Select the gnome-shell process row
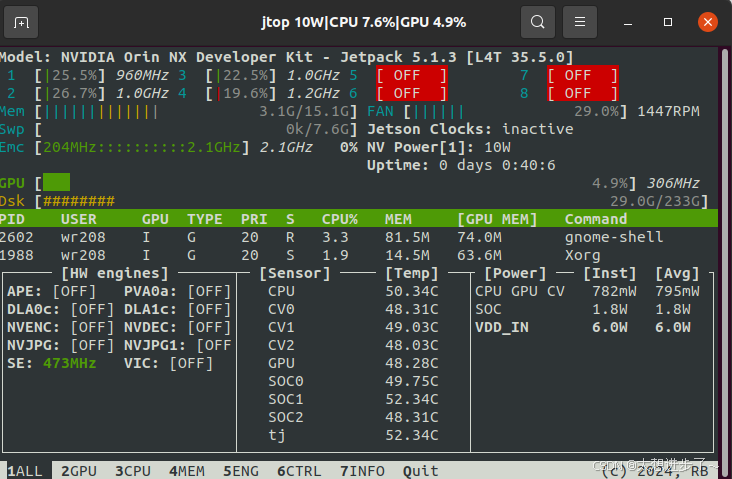Viewport: 732px width, 479px height. 359,237
